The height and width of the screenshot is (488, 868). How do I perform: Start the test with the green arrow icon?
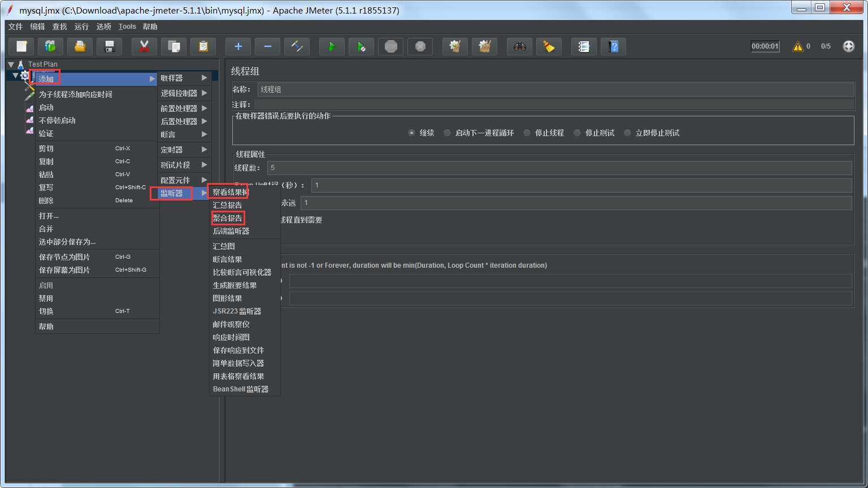tap(332, 46)
